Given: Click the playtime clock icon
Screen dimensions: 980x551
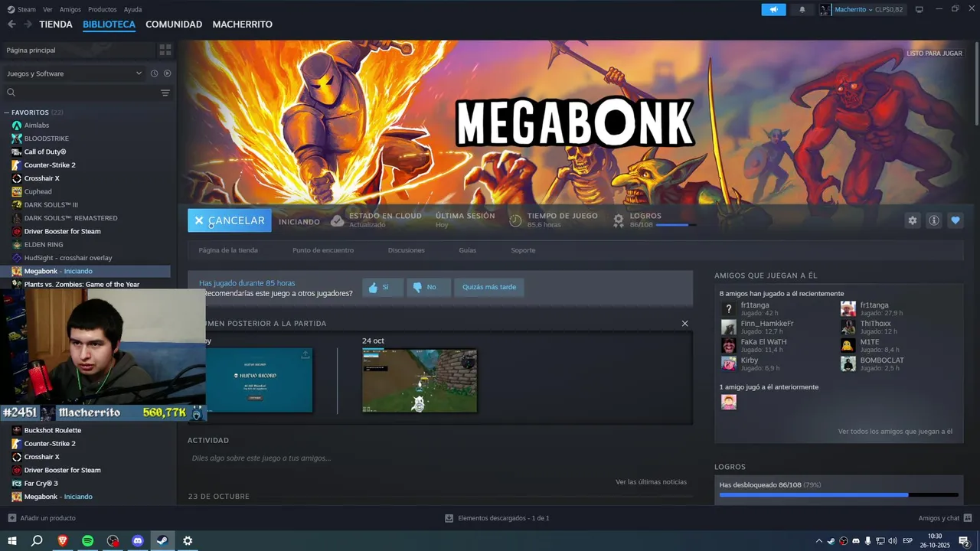Looking at the screenshot, I should coord(515,220).
